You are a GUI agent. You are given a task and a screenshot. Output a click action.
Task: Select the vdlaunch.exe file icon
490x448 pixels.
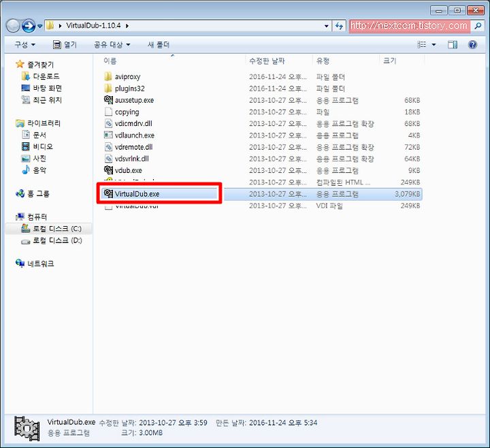(x=108, y=135)
